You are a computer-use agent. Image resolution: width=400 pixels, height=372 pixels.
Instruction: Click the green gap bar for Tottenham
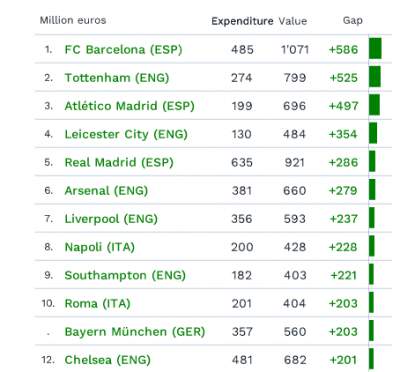point(375,77)
